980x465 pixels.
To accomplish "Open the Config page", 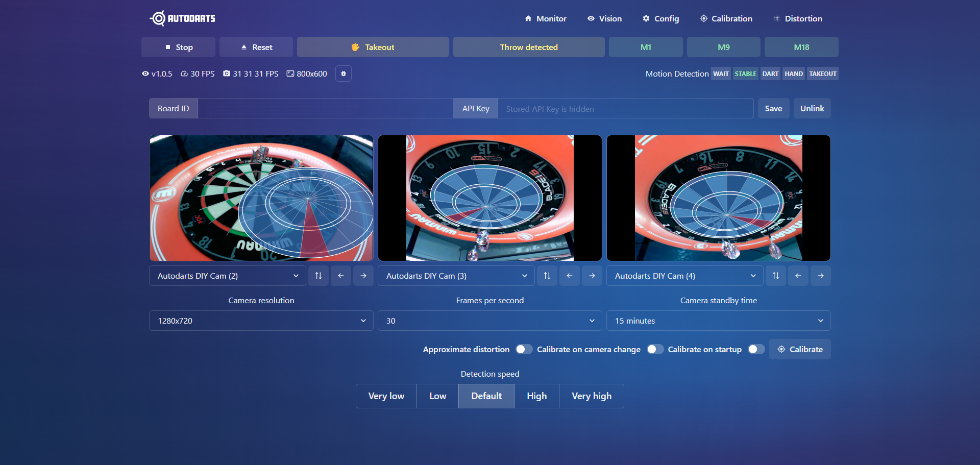I will [x=660, y=18].
